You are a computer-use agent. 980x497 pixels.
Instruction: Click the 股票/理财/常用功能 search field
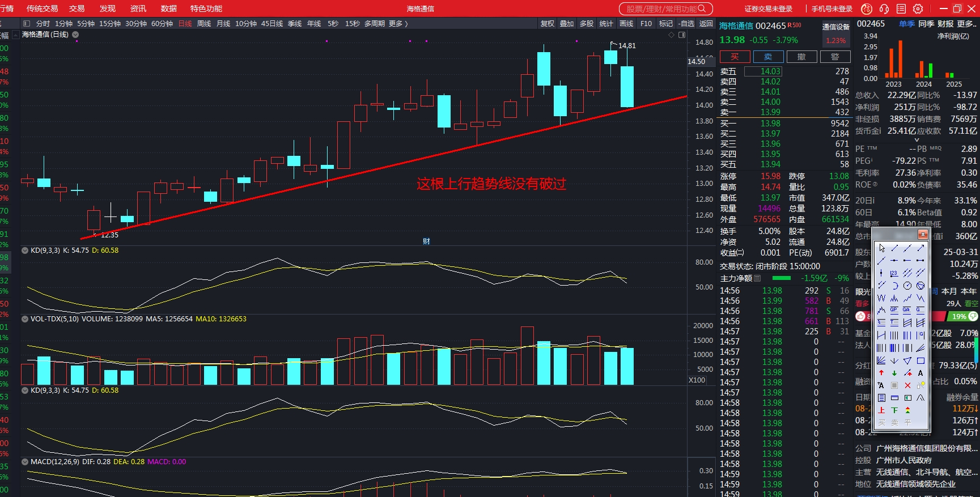click(x=665, y=9)
